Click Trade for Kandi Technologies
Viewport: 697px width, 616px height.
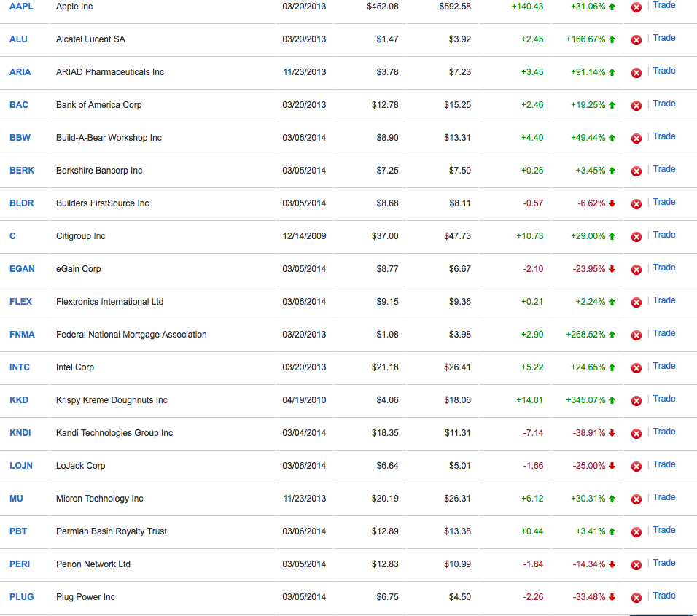click(x=664, y=432)
